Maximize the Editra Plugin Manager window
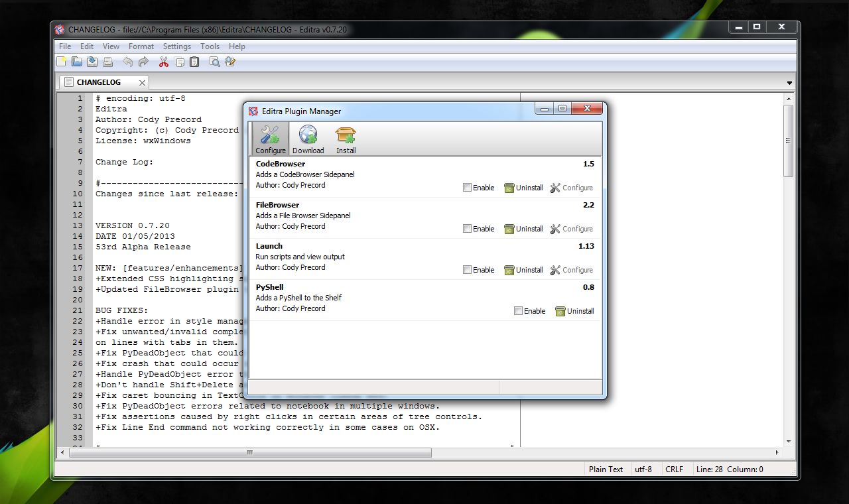Screen dimensions: 849x504 point(562,109)
